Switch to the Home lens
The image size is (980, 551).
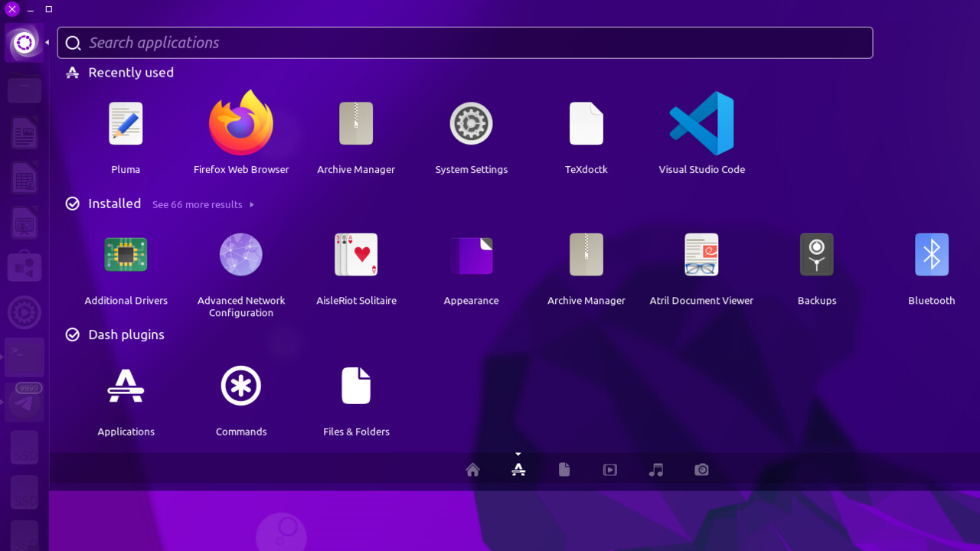tap(472, 470)
